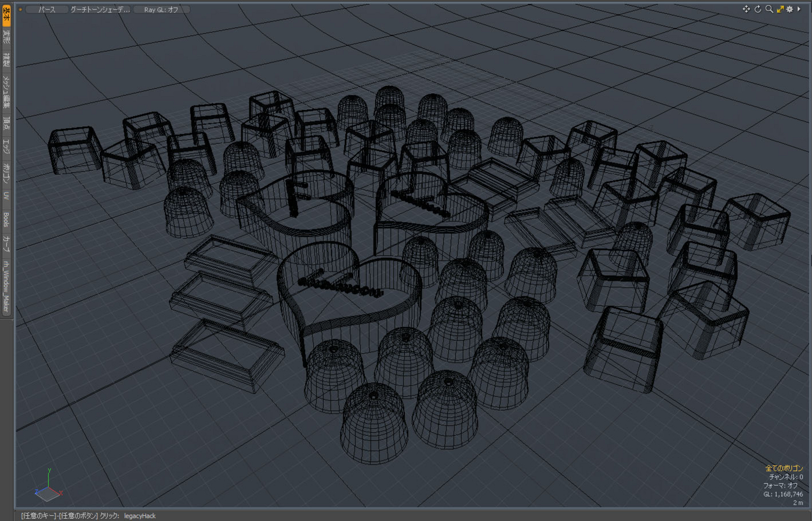Switch to the 変形 sidebar tab
The height and width of the screenshot is (521, 812).
(6, 38)
